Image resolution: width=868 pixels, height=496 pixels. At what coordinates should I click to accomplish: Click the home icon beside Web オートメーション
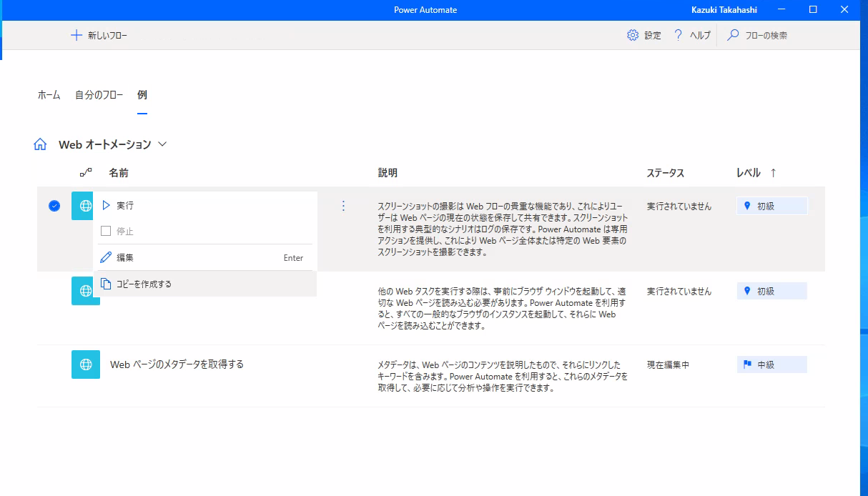point(41,144)
